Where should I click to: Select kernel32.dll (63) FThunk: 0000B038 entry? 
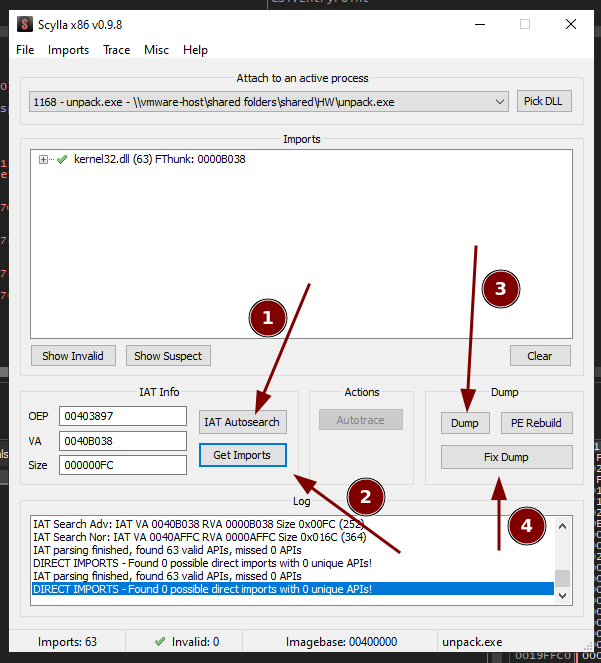[x=159, y=159]
